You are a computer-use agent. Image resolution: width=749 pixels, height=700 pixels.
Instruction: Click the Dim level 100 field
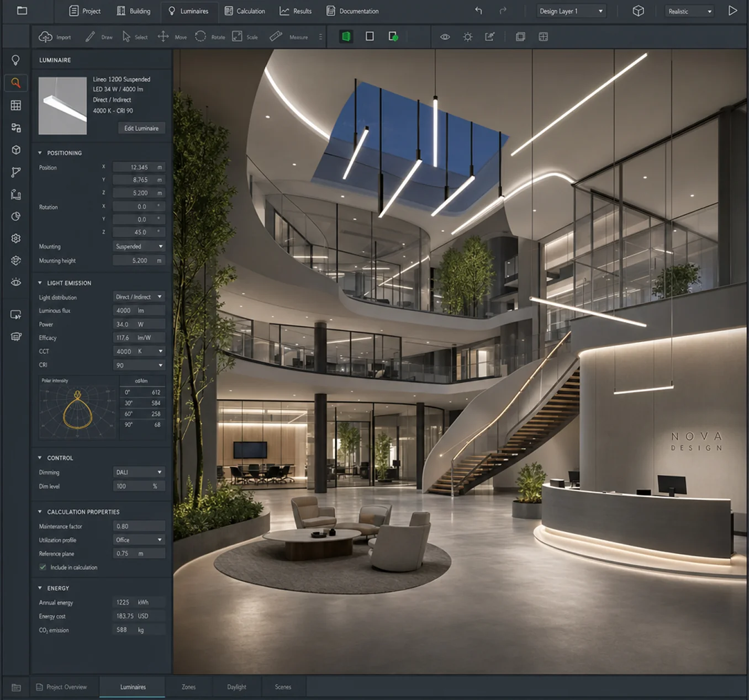click(x=139, y=486)
